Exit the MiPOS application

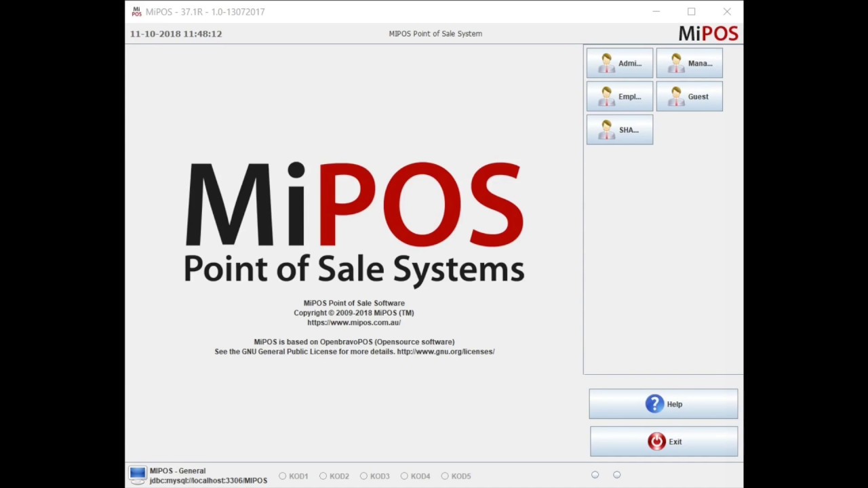pyautogui.click(x=664, y=441)
